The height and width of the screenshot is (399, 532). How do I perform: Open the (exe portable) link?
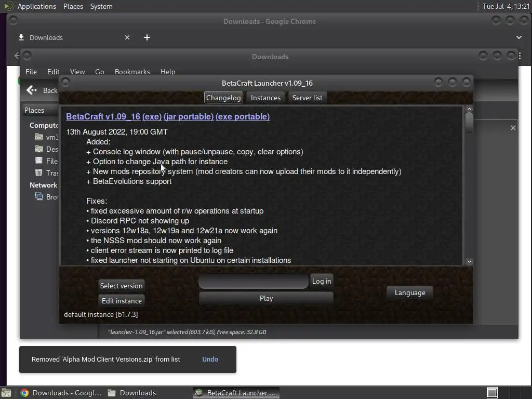243,116
